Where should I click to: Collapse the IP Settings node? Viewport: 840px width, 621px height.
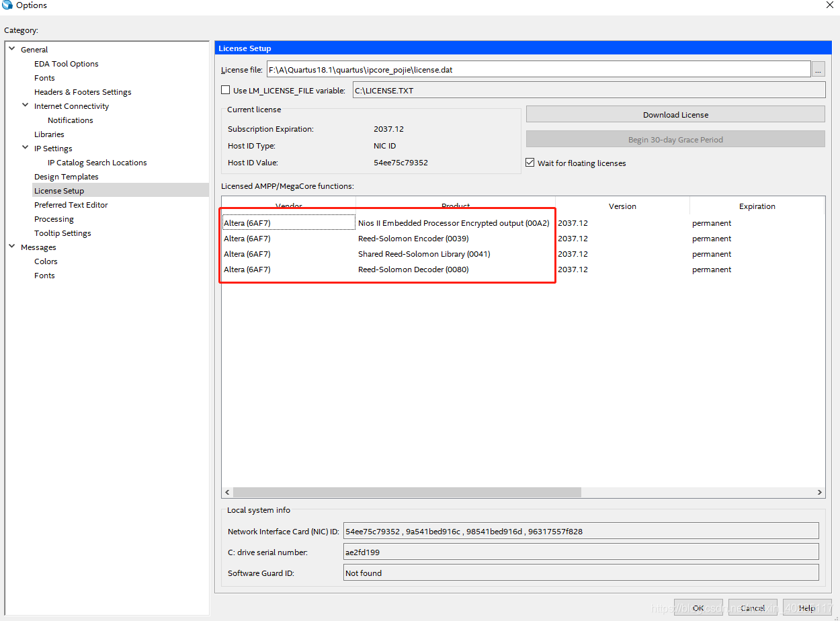[26, 148]
